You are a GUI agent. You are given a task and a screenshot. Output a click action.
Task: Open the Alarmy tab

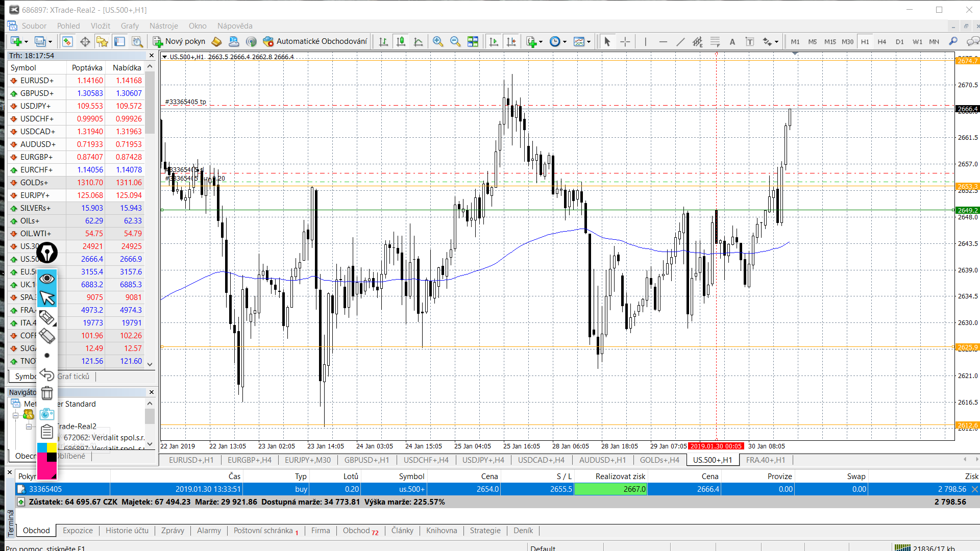(209, 531)
